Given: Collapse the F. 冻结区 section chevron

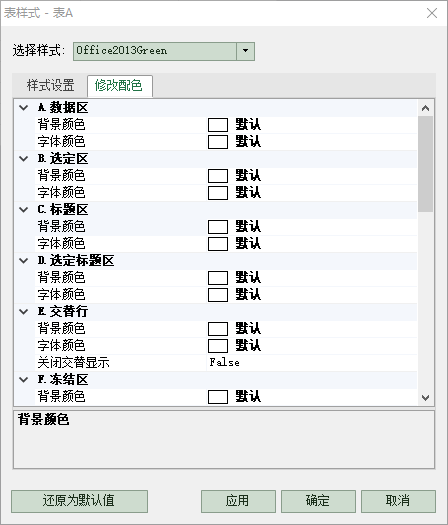Looking at the screenshot, I should click(x=23, y=380).
